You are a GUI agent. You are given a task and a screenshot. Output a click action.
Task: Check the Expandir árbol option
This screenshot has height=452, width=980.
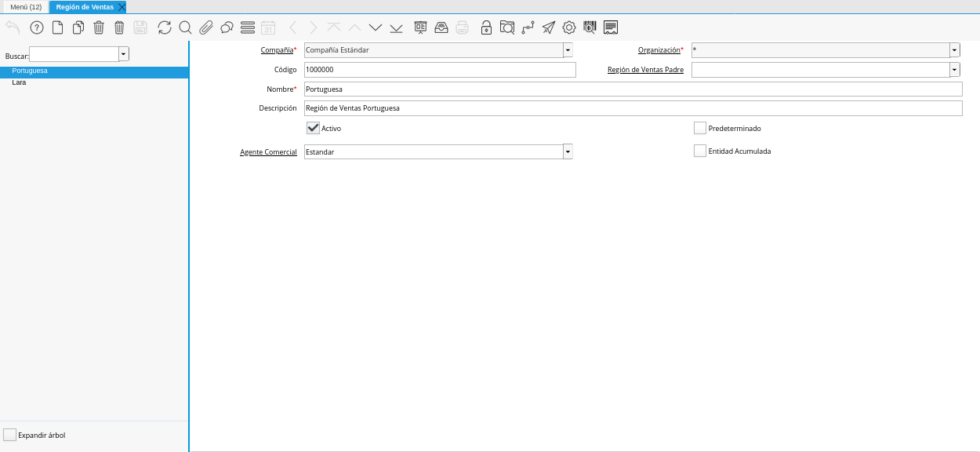point(9,435)
